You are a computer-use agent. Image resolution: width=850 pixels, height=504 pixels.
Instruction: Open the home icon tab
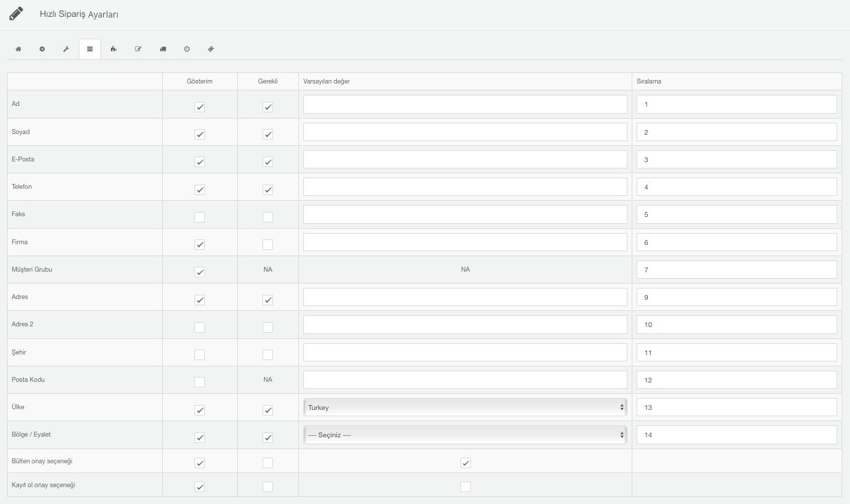pyautogui.click(x=18, y=49)
